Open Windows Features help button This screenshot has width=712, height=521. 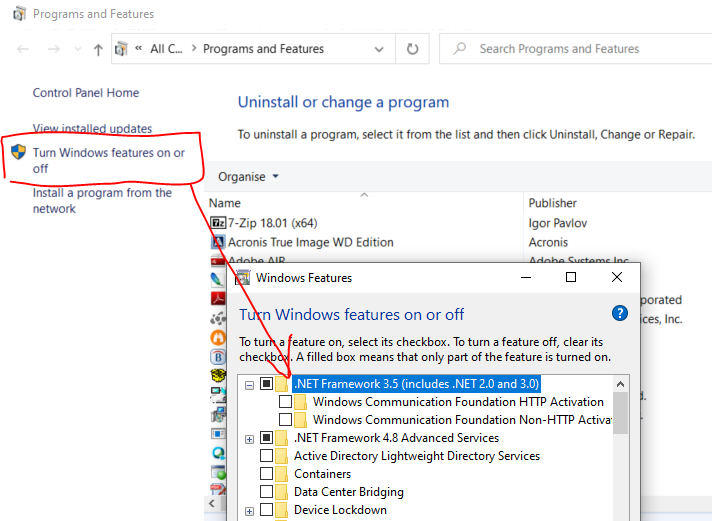(x=620, y=313)
